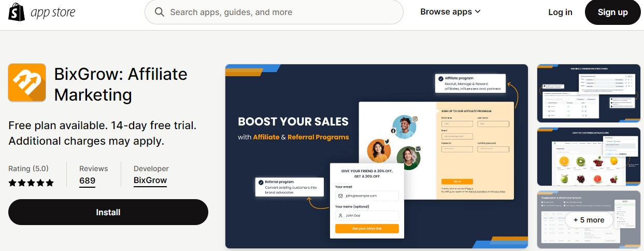Click the Referral program checkmark icon in banner

tap(261, 182)
